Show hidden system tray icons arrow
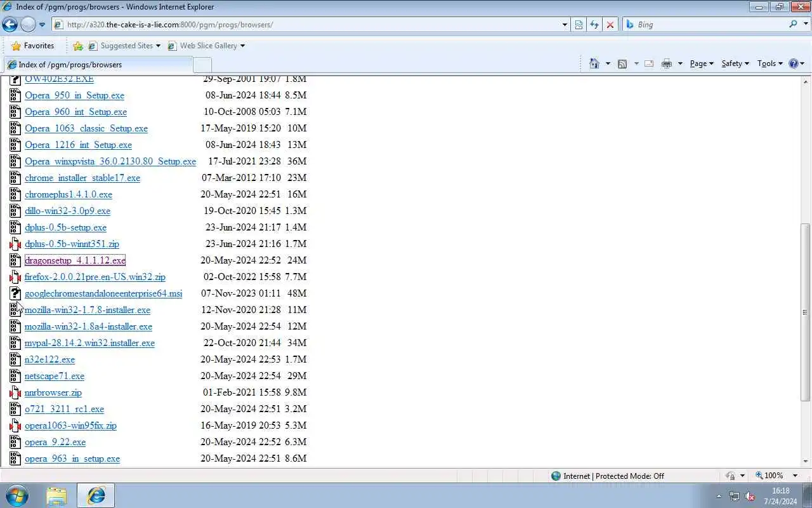This screenshot has width=812, height=508. click(x=719, y=497)
